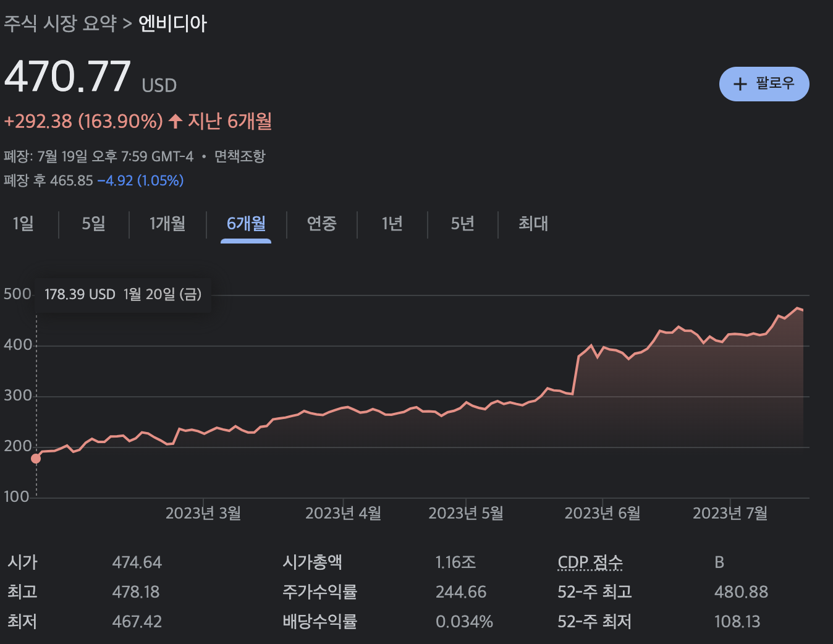Click the 시가총액 value 1.16조
The height and width of the screenshot is (644, 833).
tap(455, 562)
